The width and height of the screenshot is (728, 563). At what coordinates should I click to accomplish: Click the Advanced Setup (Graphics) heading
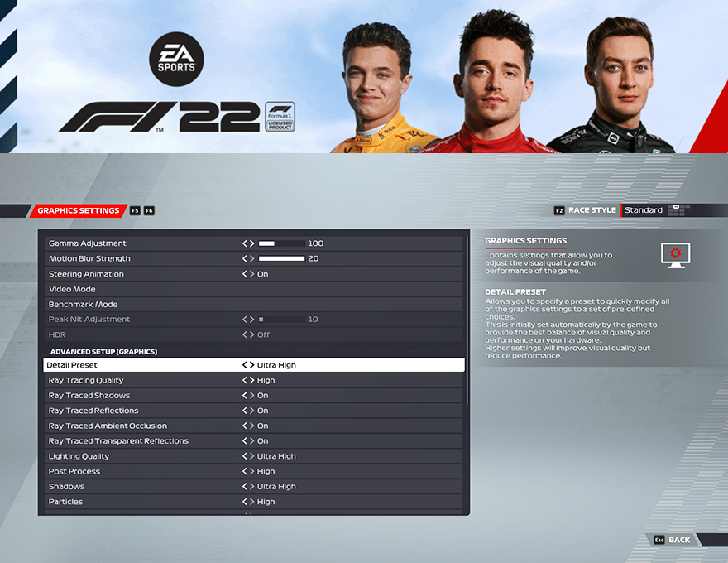(x=103, y=352)
